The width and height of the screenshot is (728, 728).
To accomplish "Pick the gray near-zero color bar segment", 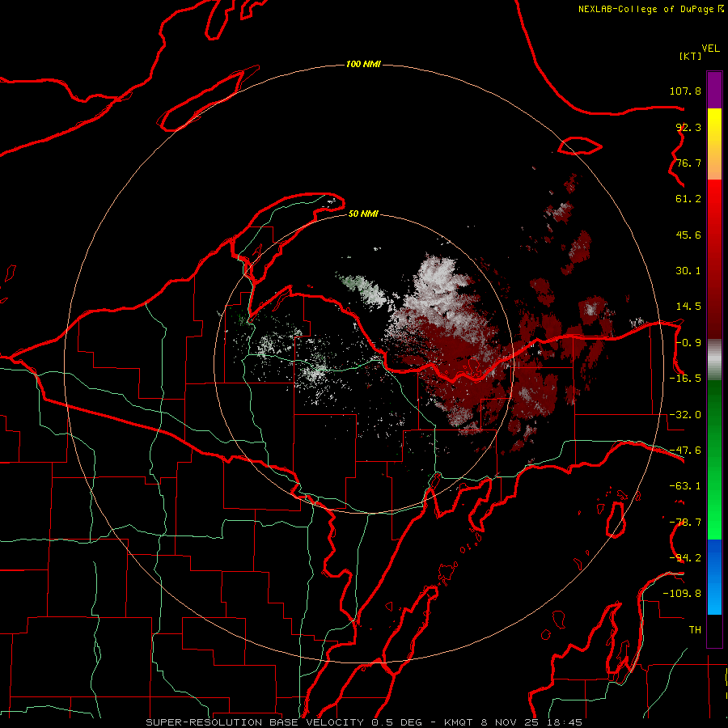I will tap(714, 360).
